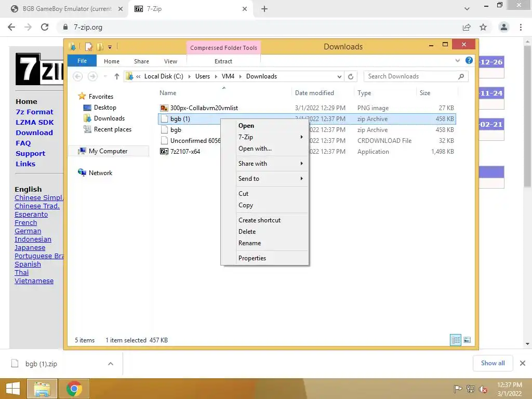
Task: Select Cut in the context menu
Action: pyautogui.click(x=243, y=193)
